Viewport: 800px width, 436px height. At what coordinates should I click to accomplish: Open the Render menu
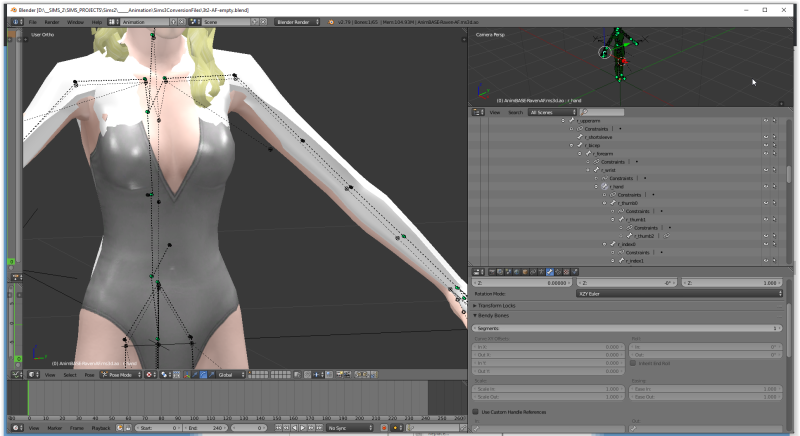(52, 21)
